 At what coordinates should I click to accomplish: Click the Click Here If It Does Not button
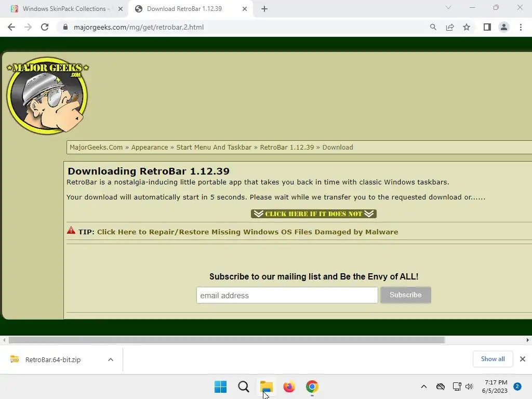tap(314, 214)
